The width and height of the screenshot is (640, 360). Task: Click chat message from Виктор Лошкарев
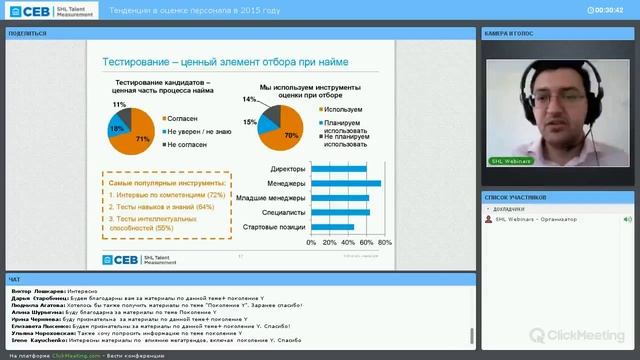54,291
